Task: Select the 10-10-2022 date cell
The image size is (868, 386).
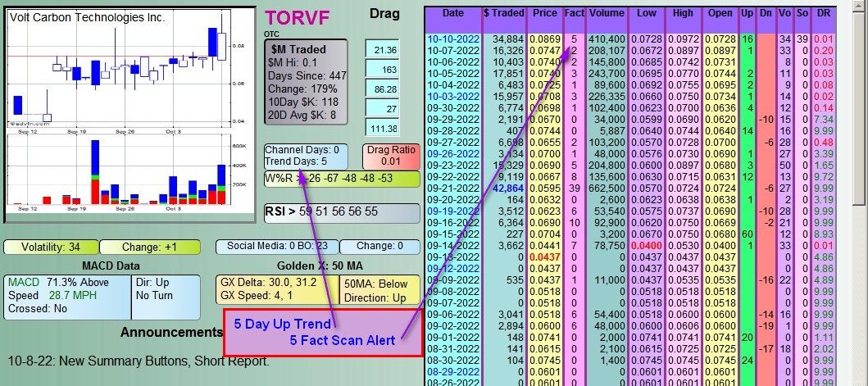Action: click(x=453, y=39)
